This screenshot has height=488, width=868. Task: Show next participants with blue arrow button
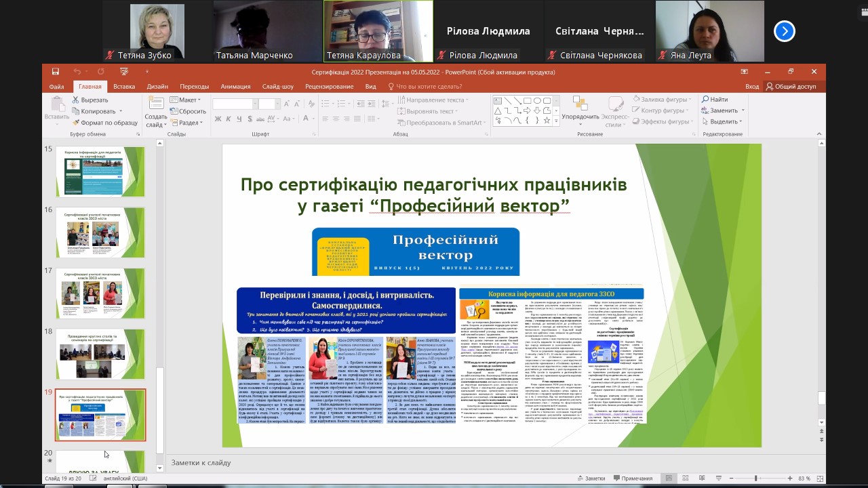pyautogui.click(x=784, y=31)
